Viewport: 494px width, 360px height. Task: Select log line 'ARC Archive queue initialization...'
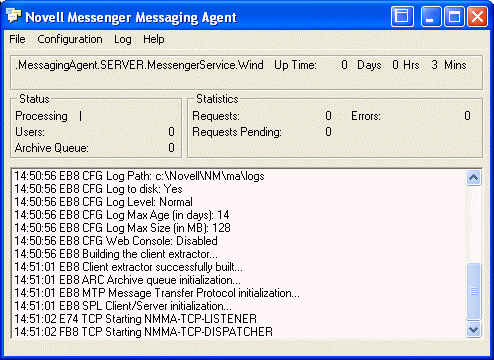point(127,280)
